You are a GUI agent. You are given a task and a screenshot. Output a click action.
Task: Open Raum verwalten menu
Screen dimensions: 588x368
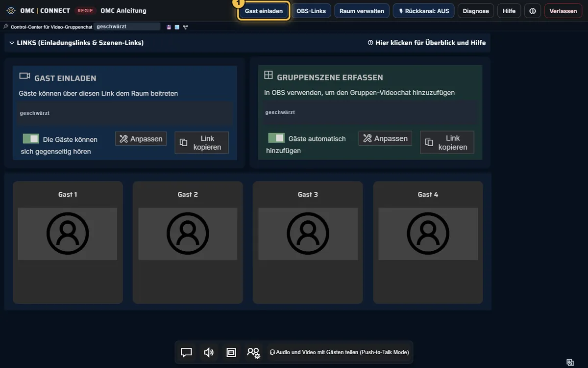[362, 11]
